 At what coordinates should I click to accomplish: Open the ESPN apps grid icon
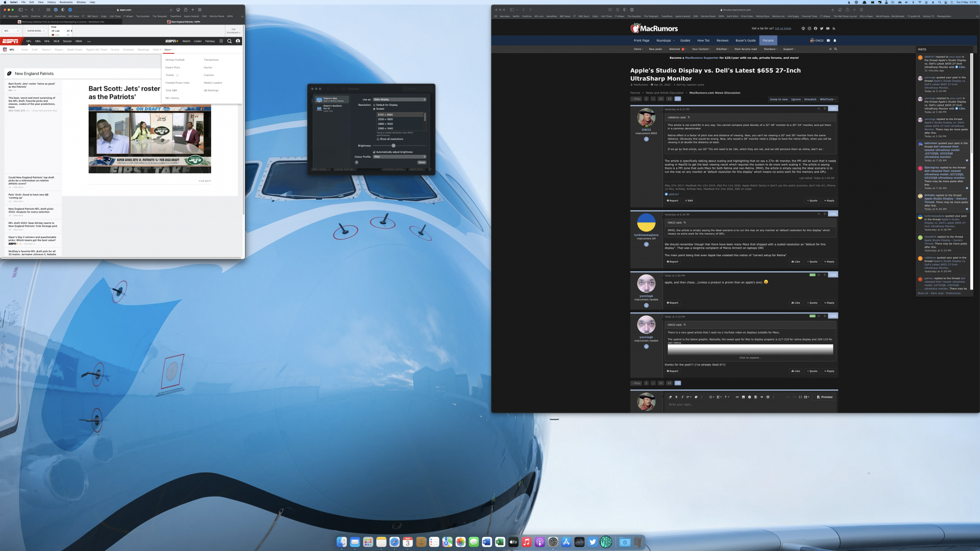click(x=221, y=41)
